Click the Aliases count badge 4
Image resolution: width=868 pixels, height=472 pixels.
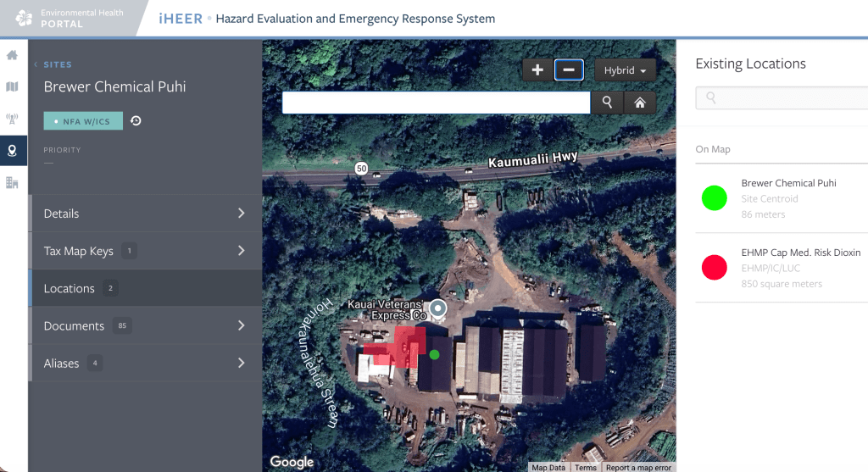pos(95,363)
